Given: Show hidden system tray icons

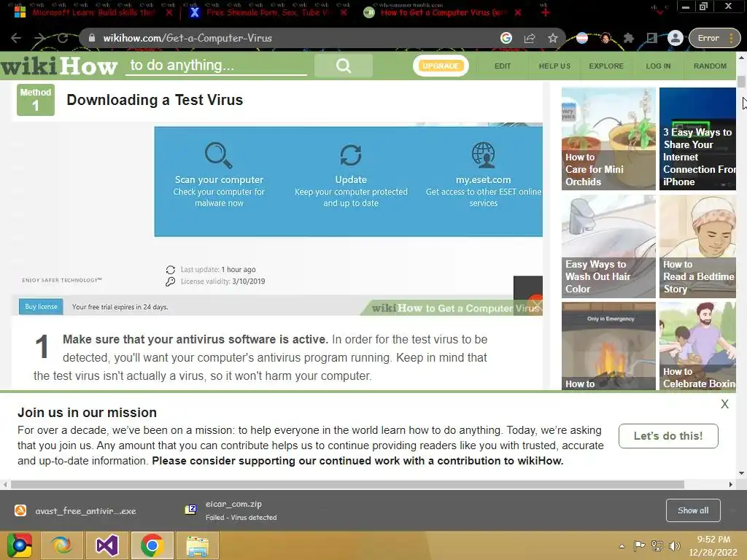Looking at the screenshot, I should (622, 546).
